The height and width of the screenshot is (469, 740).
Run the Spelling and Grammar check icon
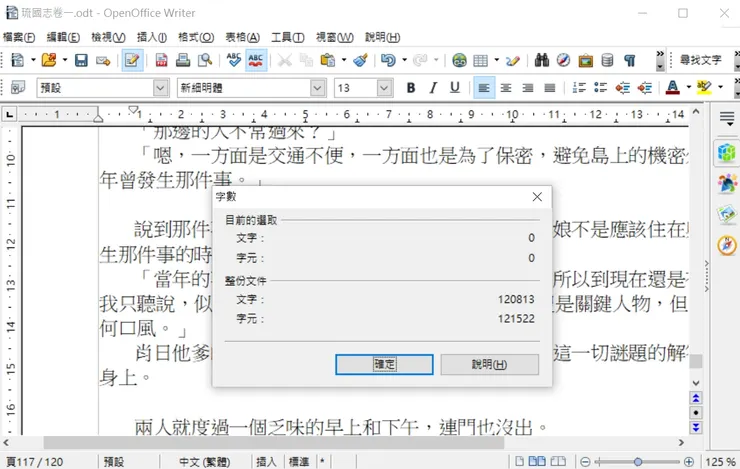coord(234,60)
